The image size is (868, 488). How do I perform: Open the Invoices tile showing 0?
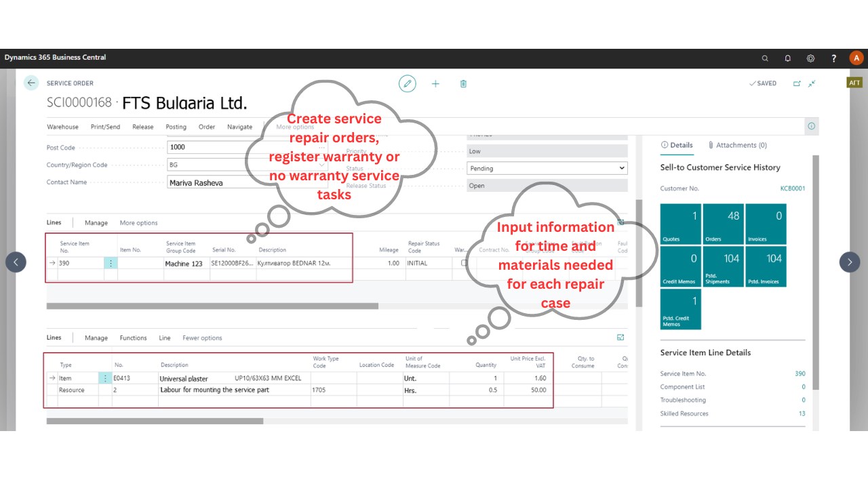pyautogui.click(x=766, y=224)
